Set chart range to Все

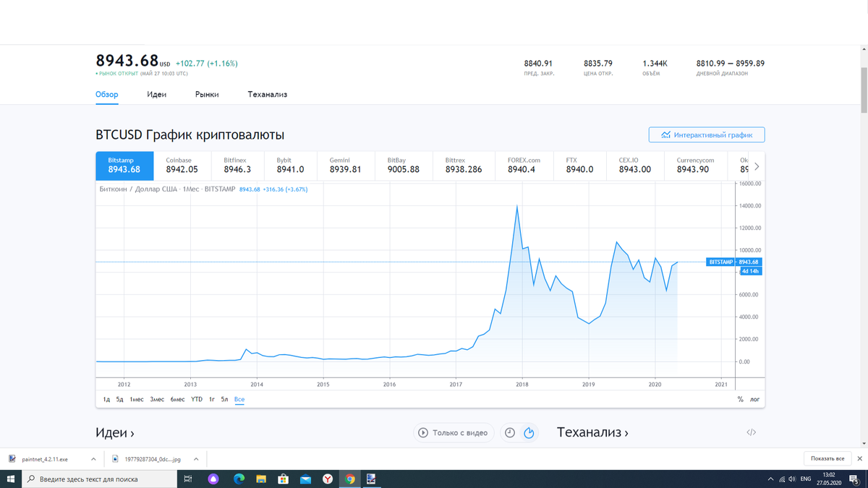(x=239, y=399)
